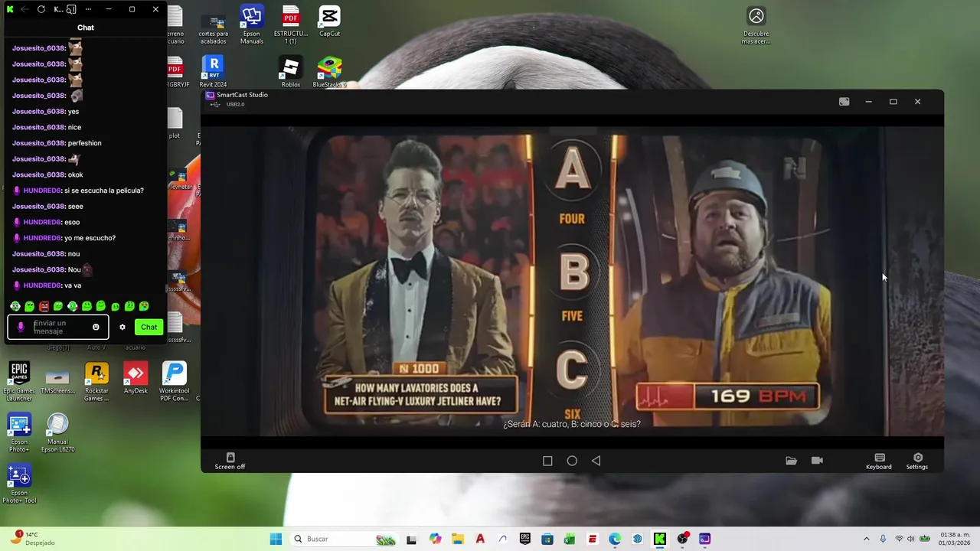Open the folder icon in SmartCast toolbar
This screenshot has width=980, height=551.
coord(791,461)
